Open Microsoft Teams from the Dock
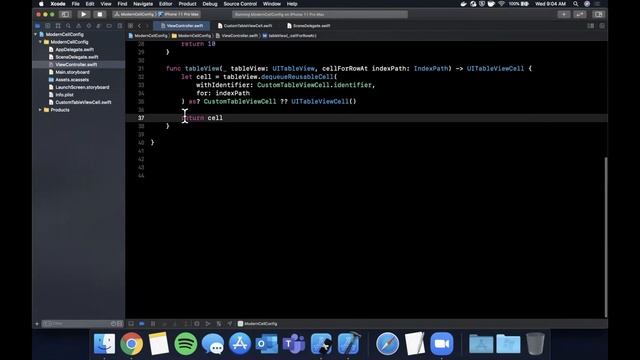 coord(293,344)
